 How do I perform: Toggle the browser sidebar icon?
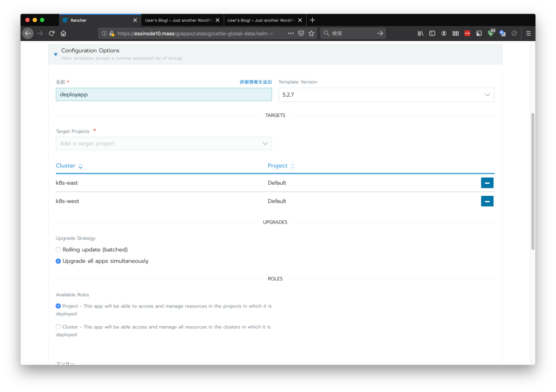[432, 33]
